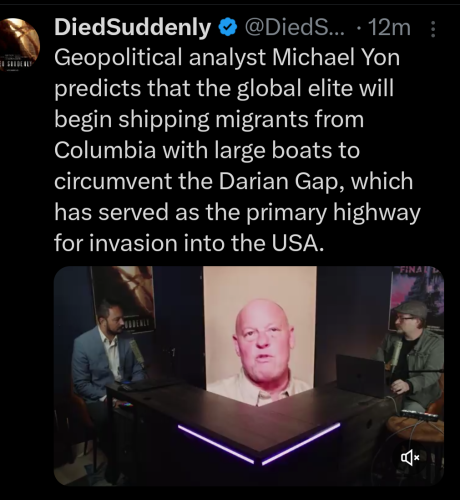The image size is (460, 500).
Task: Unmute the video using the speaker icon
Action: click(x=410, y=459)
